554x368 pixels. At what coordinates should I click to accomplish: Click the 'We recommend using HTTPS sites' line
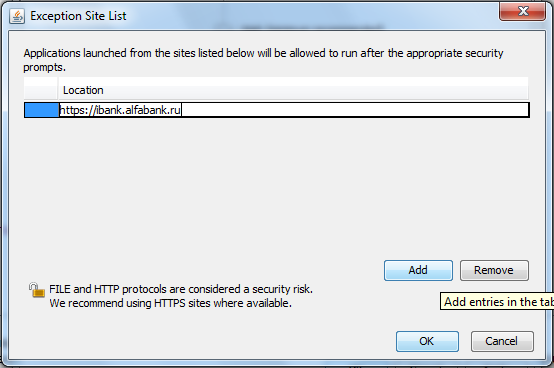pos(170,303)
